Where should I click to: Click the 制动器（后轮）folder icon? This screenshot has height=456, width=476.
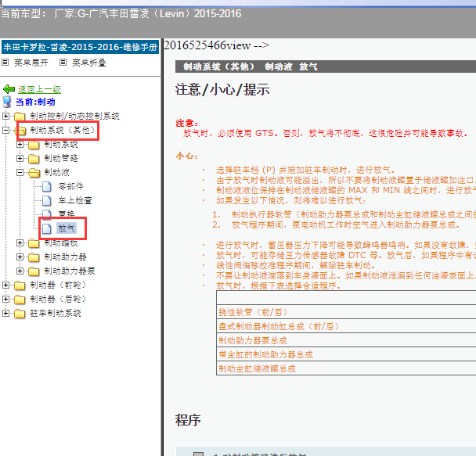[x=20, y=300]
